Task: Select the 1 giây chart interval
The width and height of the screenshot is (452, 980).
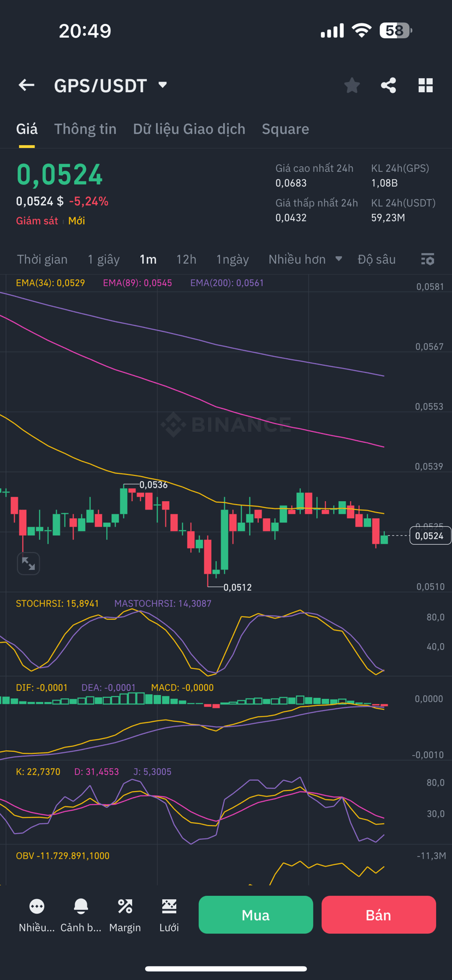Action: [x=104, y=259]
